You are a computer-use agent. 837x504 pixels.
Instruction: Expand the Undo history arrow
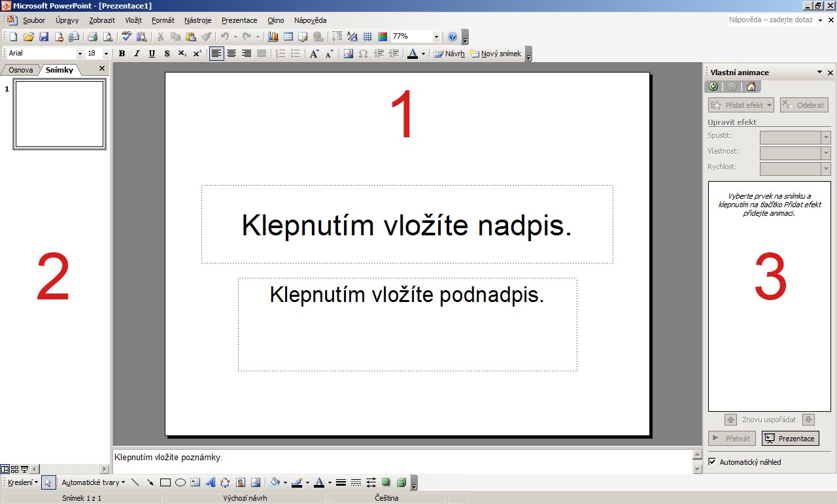(x=235, y=37)
